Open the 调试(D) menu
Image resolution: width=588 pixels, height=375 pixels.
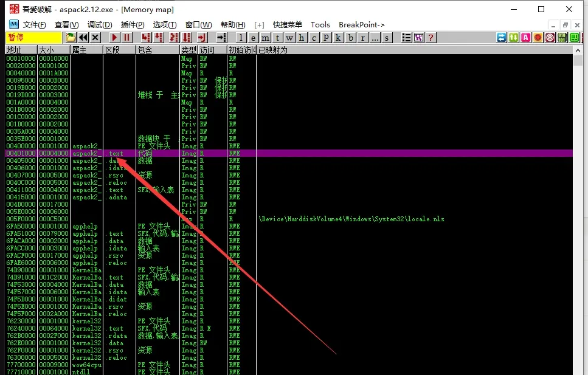pos(100,25)
